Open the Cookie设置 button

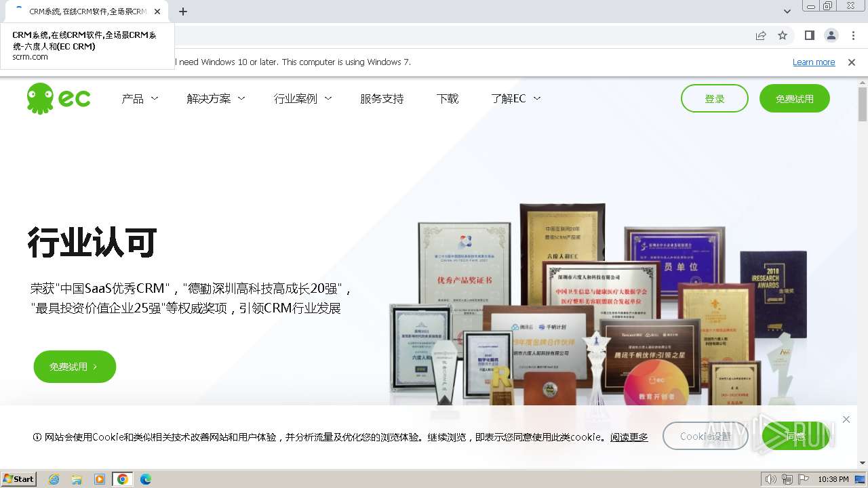(705, 436)
